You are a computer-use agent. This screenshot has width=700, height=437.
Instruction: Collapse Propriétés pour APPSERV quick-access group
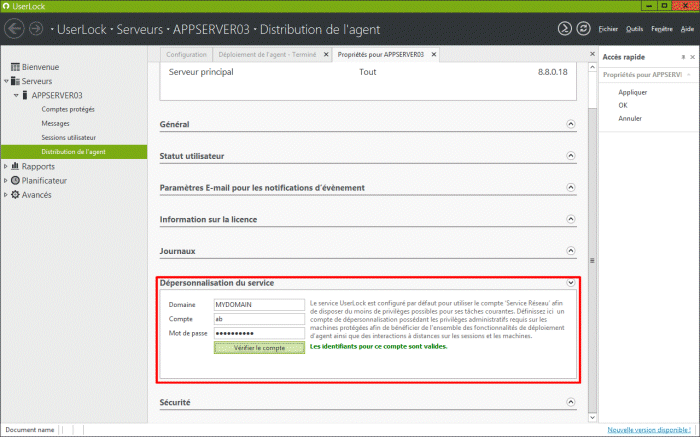click(x=689, y=75)
